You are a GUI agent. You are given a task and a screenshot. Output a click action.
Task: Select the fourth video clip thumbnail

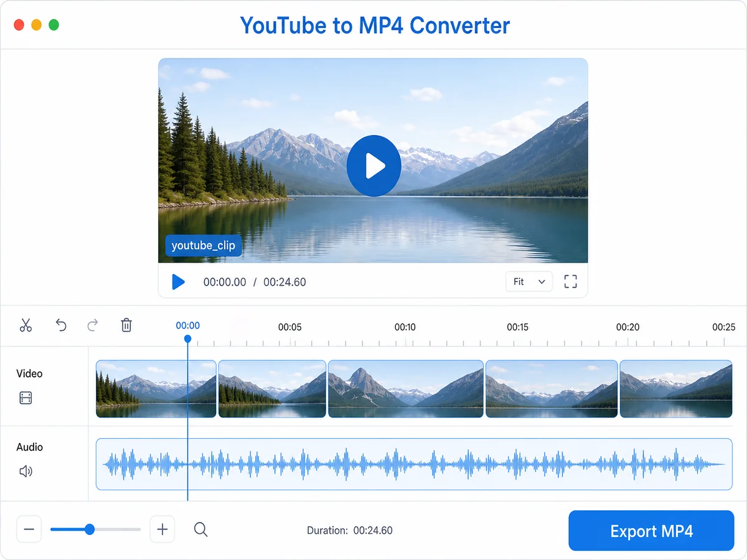tap(552, 389)
